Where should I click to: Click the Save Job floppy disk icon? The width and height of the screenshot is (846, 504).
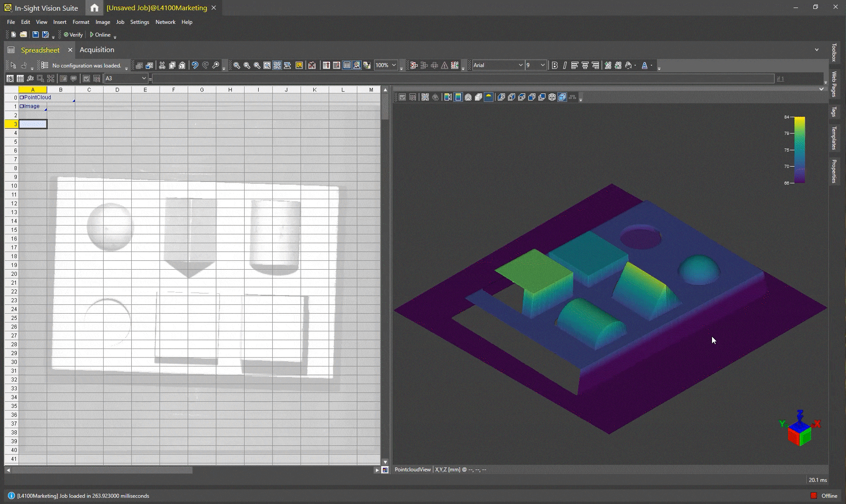pos(35,35)
